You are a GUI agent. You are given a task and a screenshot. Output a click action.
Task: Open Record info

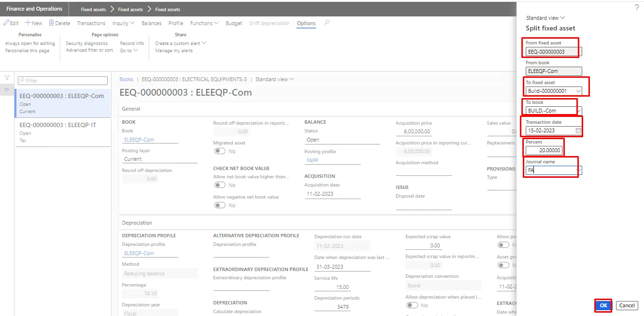click(x=132, y=43)
